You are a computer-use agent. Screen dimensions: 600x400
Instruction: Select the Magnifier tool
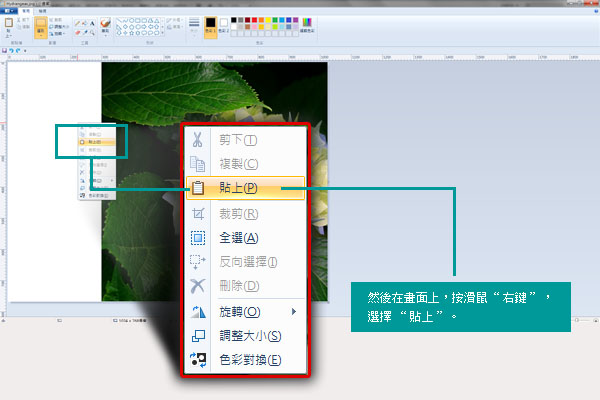click(92, 33)
